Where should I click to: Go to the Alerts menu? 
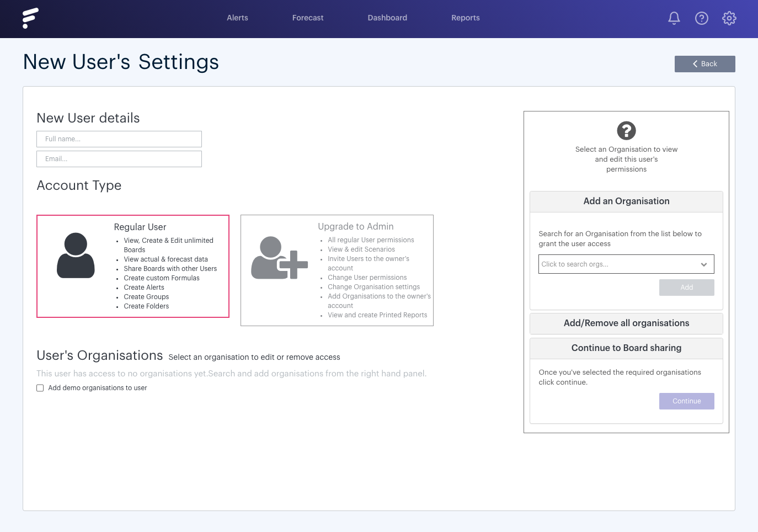coord(237,18)
